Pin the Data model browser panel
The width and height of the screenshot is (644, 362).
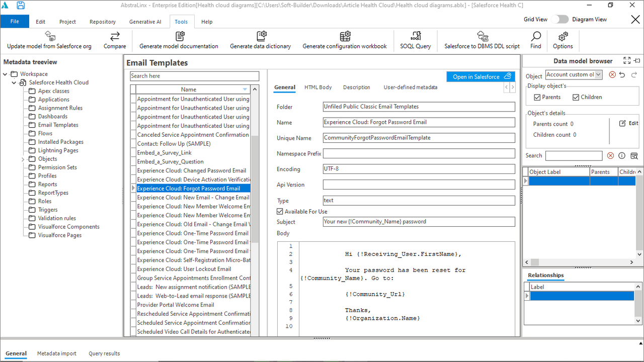tap(637, 60)
